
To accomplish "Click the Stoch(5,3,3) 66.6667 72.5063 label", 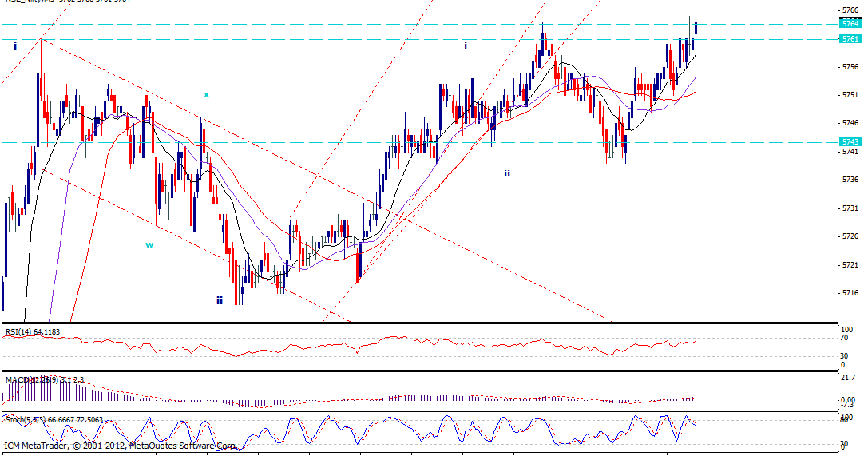I will 54,420.
